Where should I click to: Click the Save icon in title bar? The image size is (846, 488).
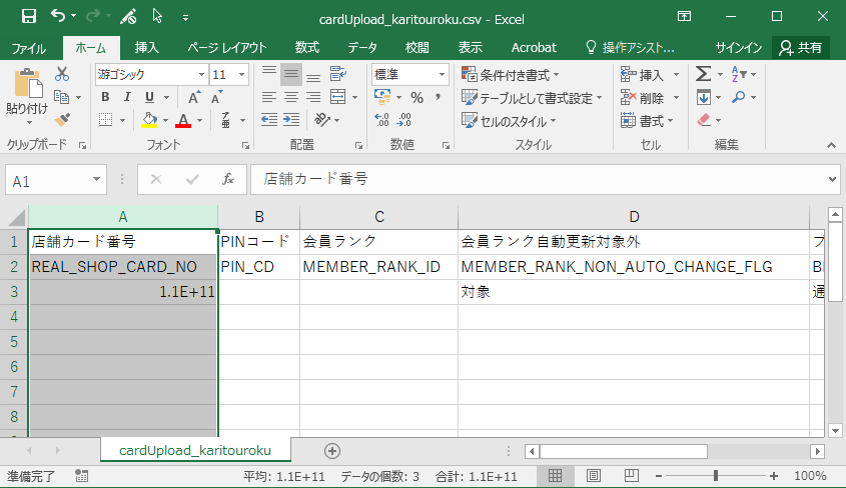[28, 16]
